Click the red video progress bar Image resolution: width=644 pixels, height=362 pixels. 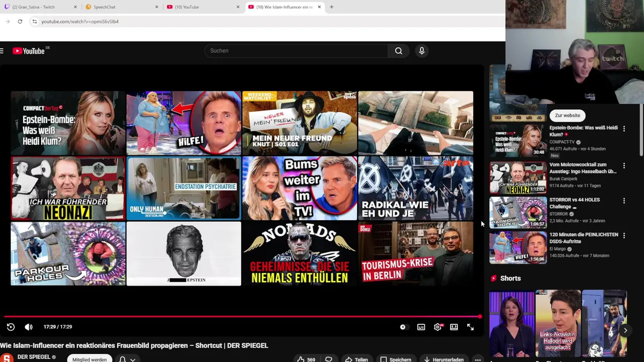pyautogui.click(x=243, y=317)
